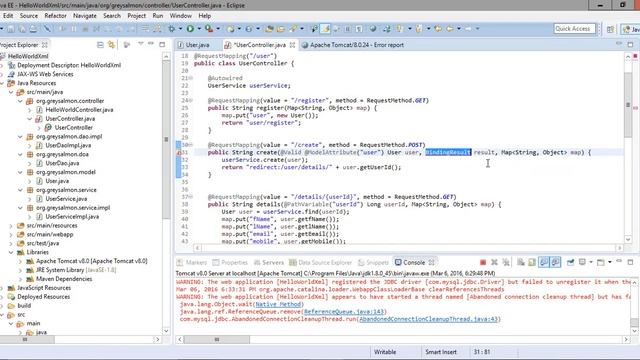Image resolution: width=640 pixels, height=360 pixels.
Task: Click Pin Console icon
Action: tap(570, 262)
